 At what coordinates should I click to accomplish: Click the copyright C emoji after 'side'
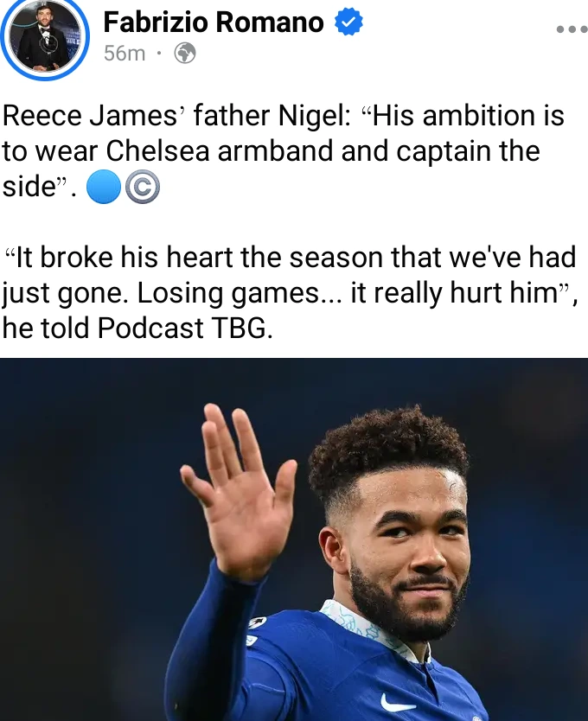coord(143,187)
